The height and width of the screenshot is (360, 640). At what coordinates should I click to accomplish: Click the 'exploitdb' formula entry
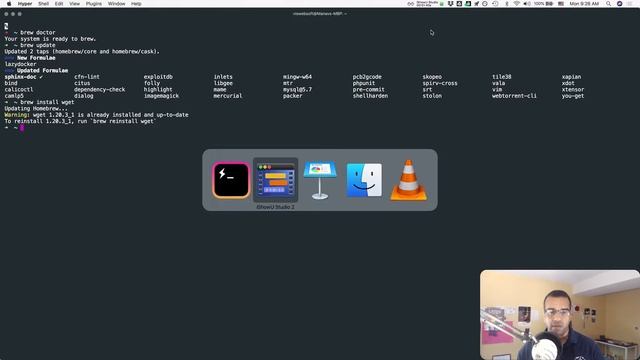(158, 77)
